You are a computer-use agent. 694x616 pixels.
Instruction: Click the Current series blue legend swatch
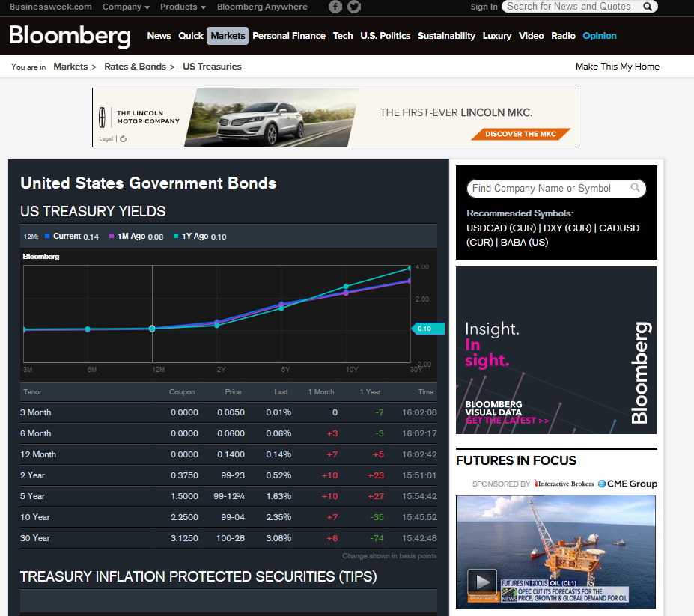tap(47, 236)
